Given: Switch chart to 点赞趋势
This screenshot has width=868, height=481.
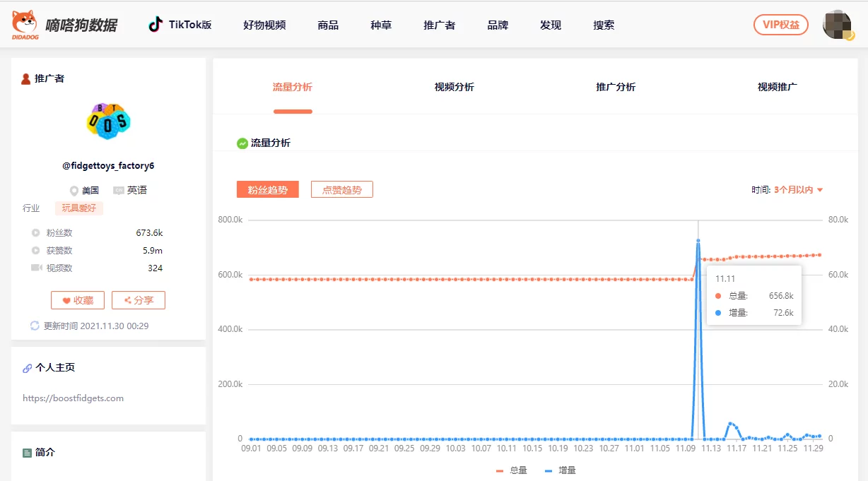Looking at the screenshot, I should 341,190.
